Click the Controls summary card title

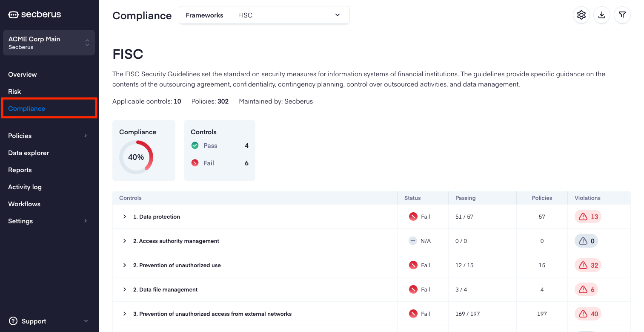203,132
